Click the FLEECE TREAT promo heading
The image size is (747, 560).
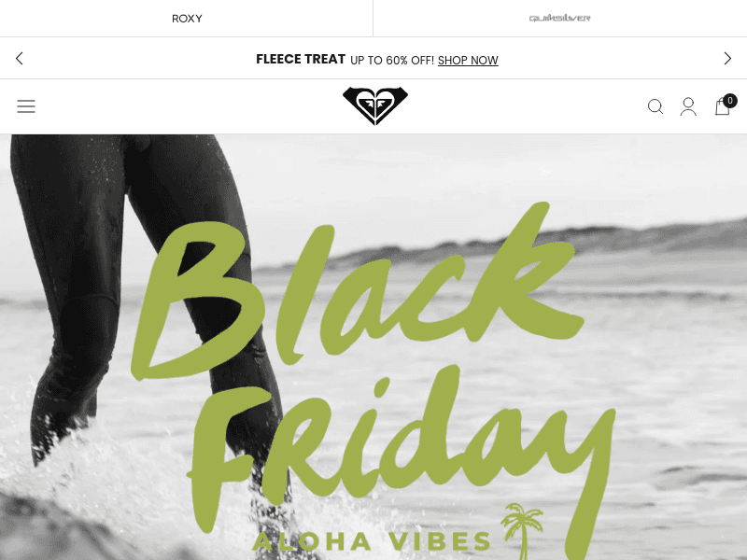click(x=301, y=59)
